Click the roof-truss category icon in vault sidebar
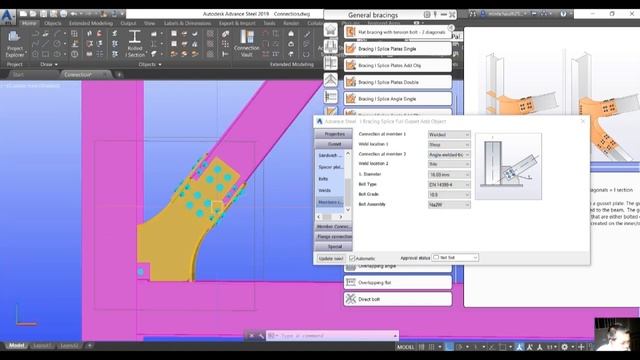640x360 pixels. click(331, 80)
